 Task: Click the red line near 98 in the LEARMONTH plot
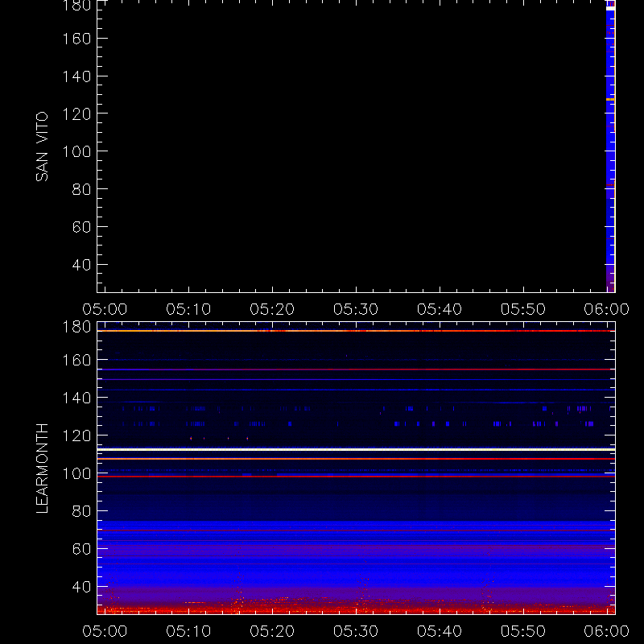click(x=356, y=477)
